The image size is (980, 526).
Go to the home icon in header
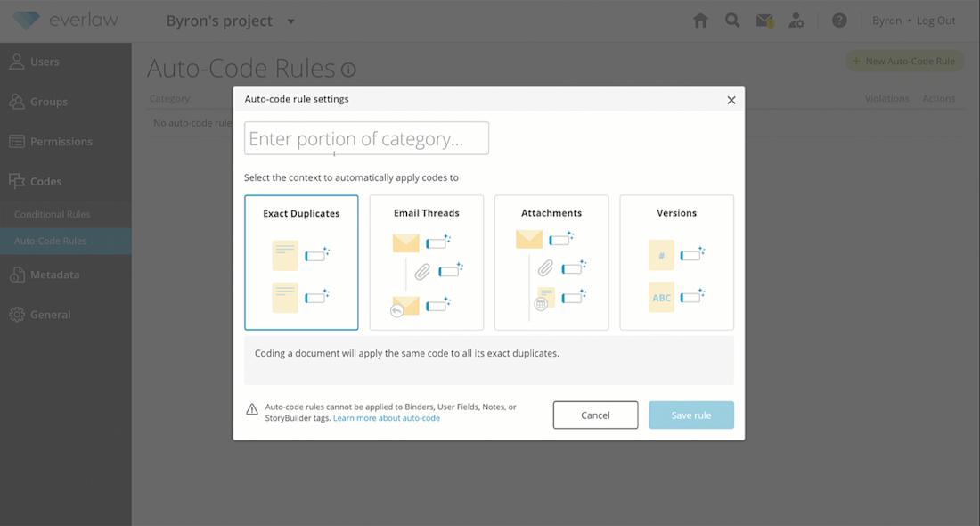(700, 21)
